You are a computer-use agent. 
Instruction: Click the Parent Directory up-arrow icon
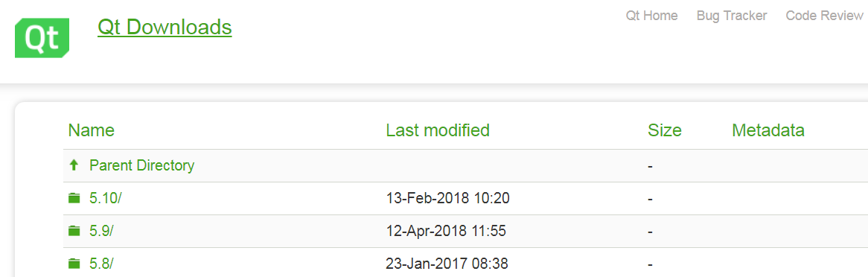click(x=74, y=165)
